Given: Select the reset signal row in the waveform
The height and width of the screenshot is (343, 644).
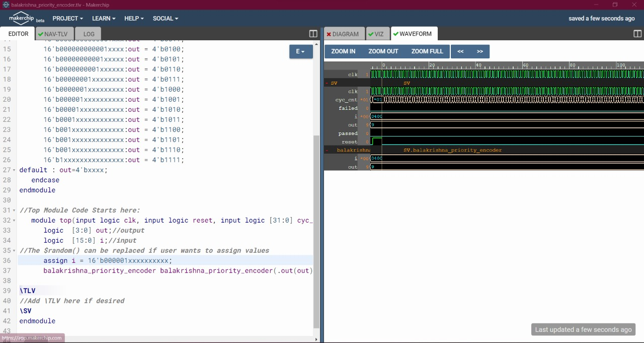Looking at the screenshot, I should (349, 142).
